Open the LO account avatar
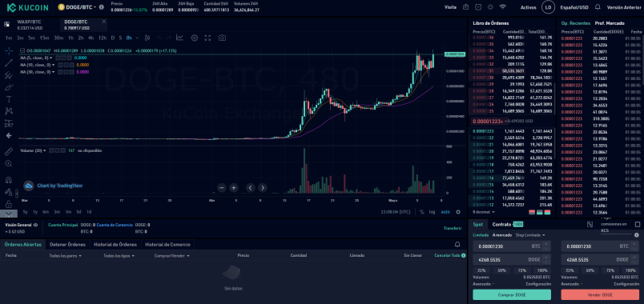 (x=548, y=7)
